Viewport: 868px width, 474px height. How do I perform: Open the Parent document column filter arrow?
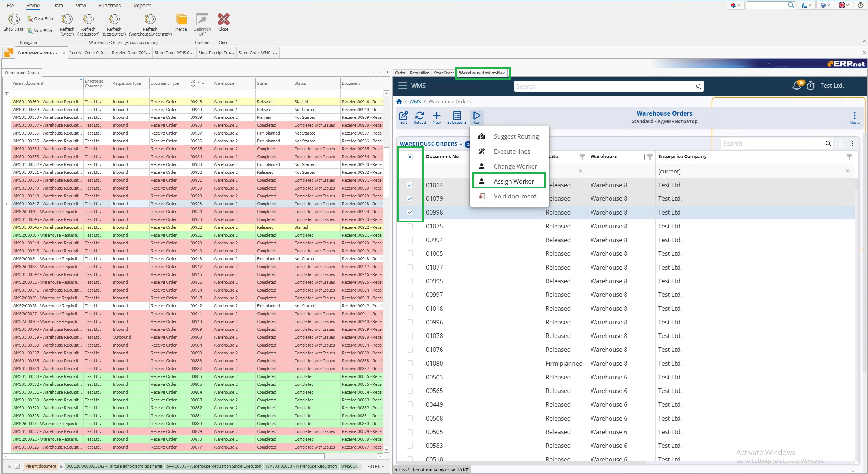81,80
